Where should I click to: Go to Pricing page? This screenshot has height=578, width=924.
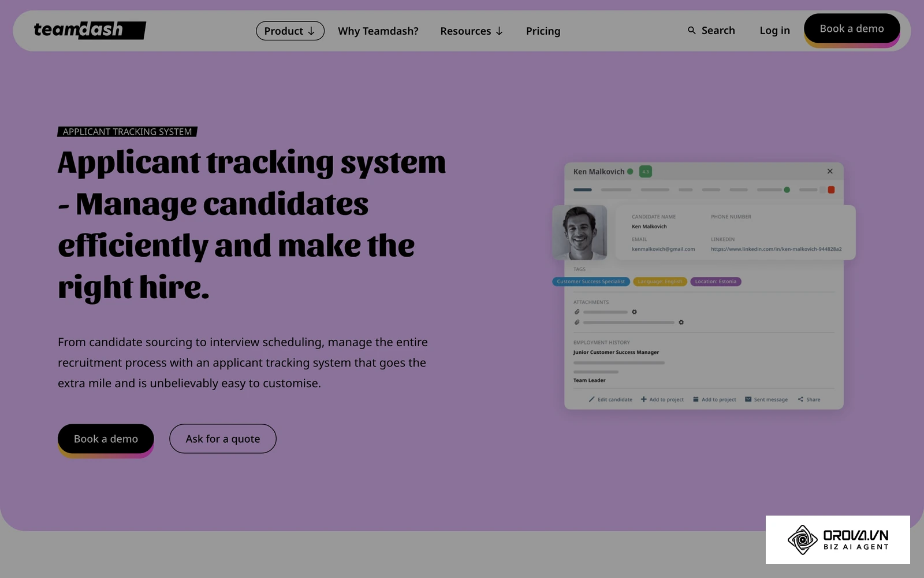(543, 31)
